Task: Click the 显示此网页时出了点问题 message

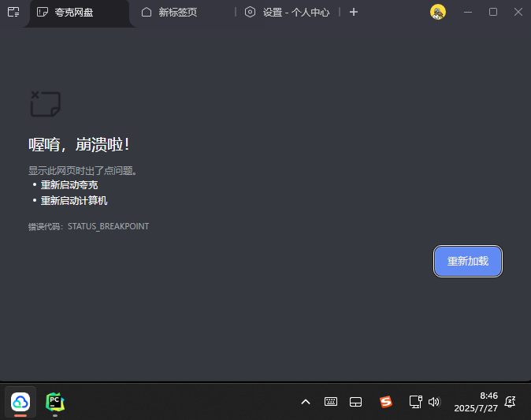Action: click(x=83, y=171)
